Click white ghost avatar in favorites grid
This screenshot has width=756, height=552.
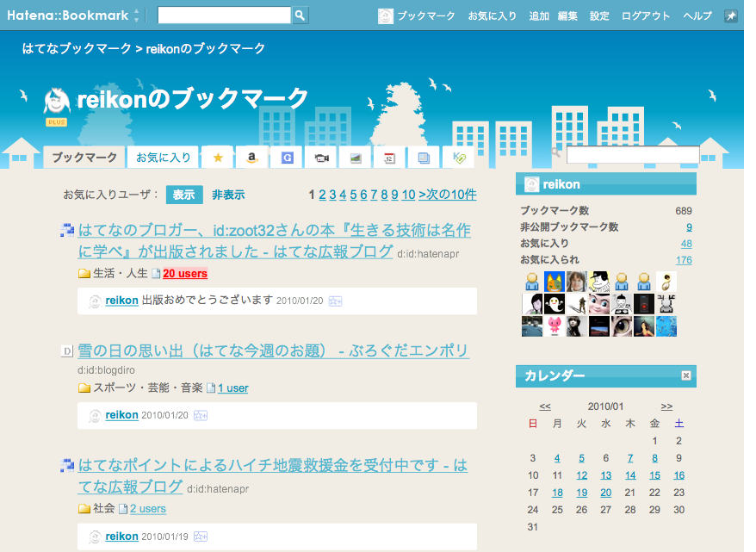coord(554,304)
